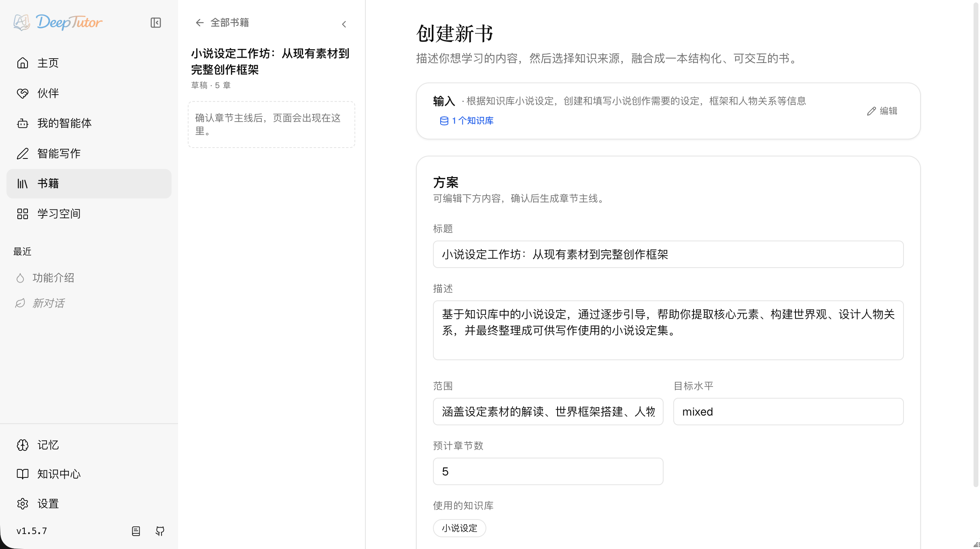This screenshot has height=549, width=980.
Task: Click the robot icon beside 我的智能体
Action: [23, 123]
